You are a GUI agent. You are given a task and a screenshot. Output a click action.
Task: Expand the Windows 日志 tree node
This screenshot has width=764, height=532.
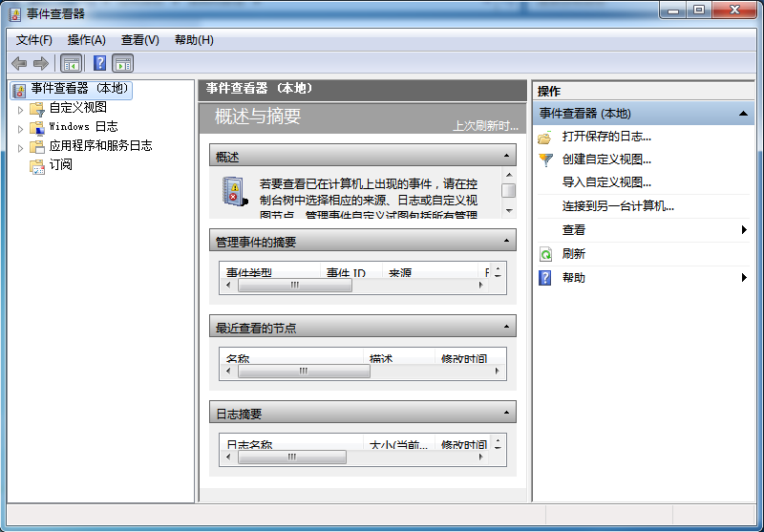(x=20, y=129)
